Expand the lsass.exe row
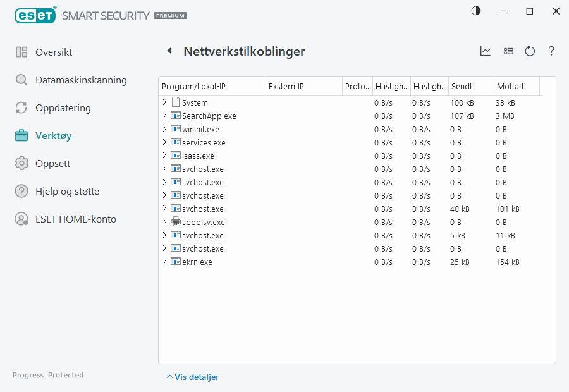This screenshot has width=569, height=392. [164, 156]
